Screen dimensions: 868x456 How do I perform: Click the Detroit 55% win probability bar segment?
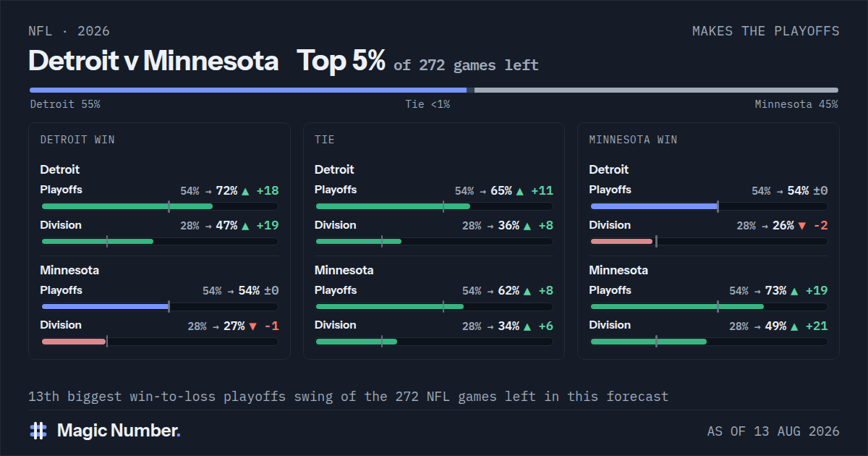coord(248,90)
